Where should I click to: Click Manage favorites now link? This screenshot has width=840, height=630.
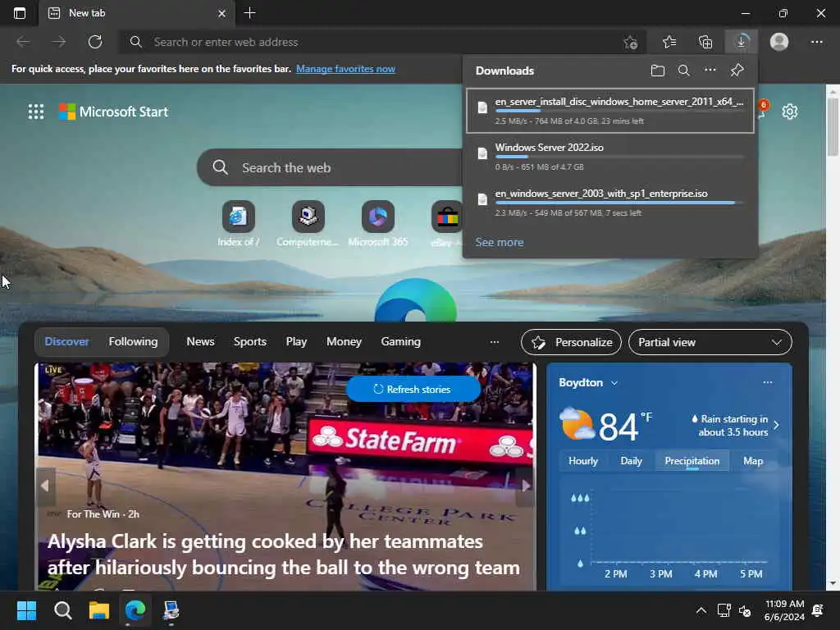[x=345, y=69]
